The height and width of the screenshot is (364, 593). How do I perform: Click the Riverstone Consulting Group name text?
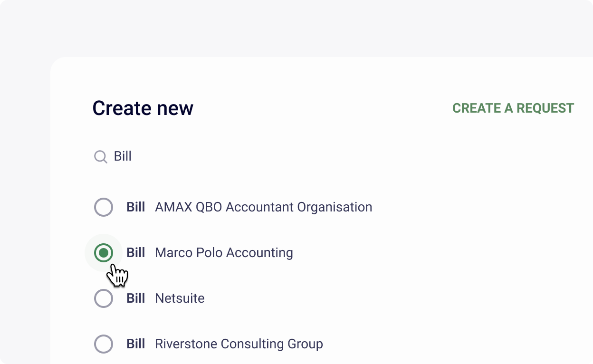pos(239,344)
